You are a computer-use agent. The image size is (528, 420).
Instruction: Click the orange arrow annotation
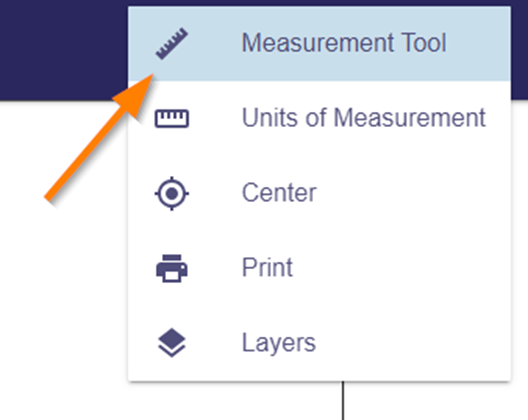pos(99,137)
